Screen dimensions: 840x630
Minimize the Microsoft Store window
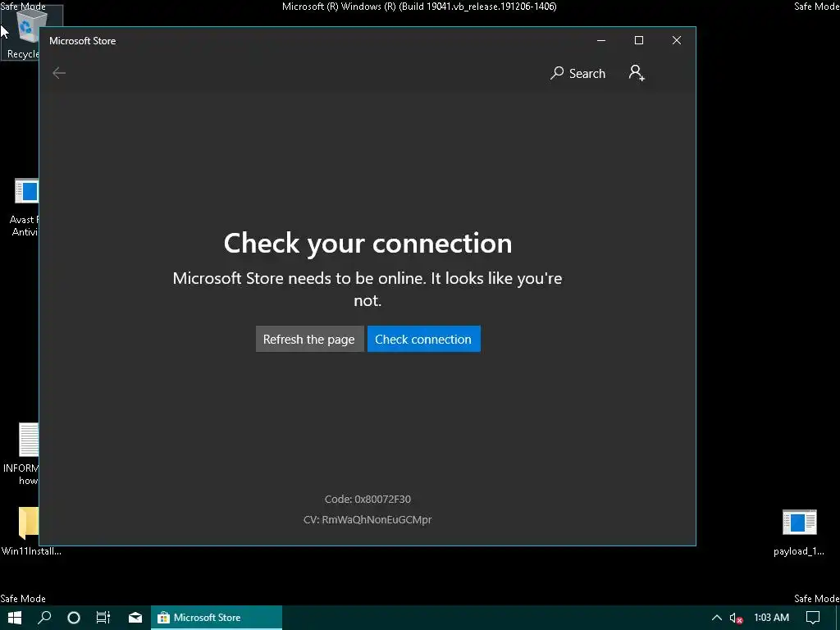[601, 41]
